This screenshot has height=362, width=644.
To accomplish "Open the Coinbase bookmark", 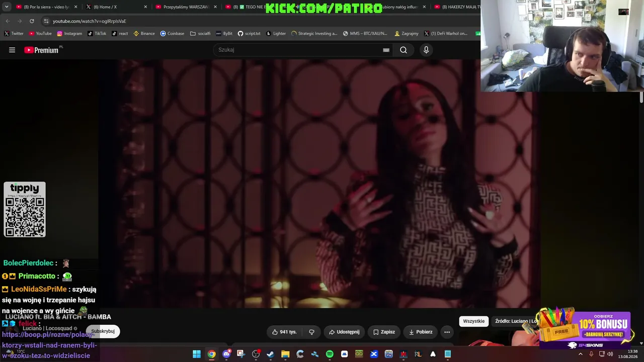I will pos(172,34).
